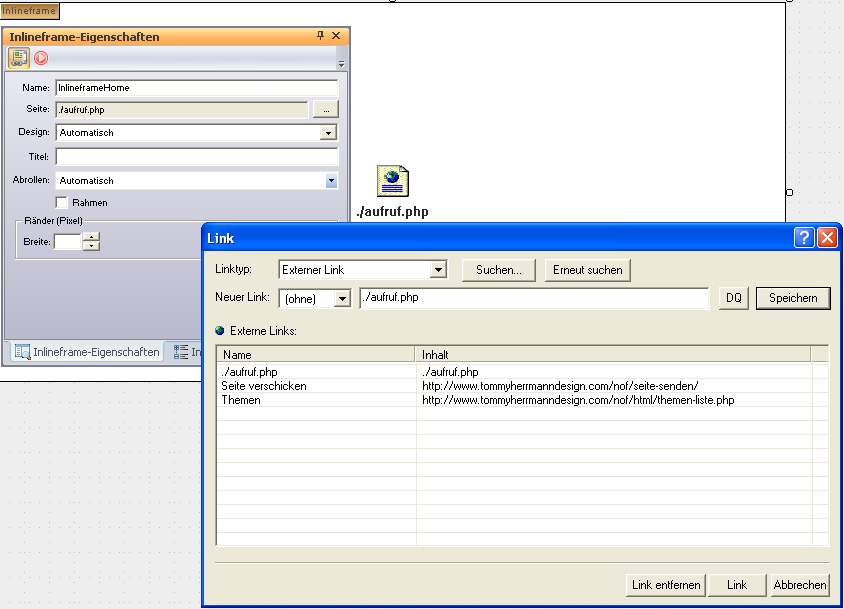Click the browse button next to Seite

[x=326, y=109]
